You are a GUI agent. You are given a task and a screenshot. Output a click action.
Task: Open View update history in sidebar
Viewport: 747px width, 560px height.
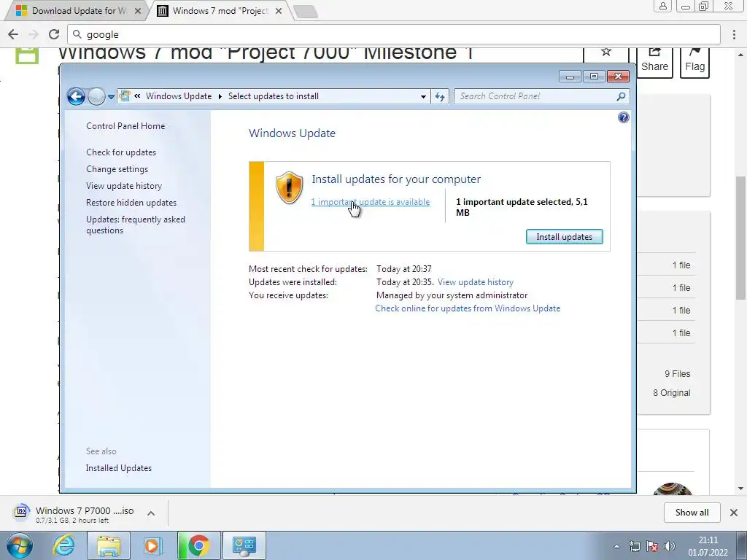click(x=124, y=186)
